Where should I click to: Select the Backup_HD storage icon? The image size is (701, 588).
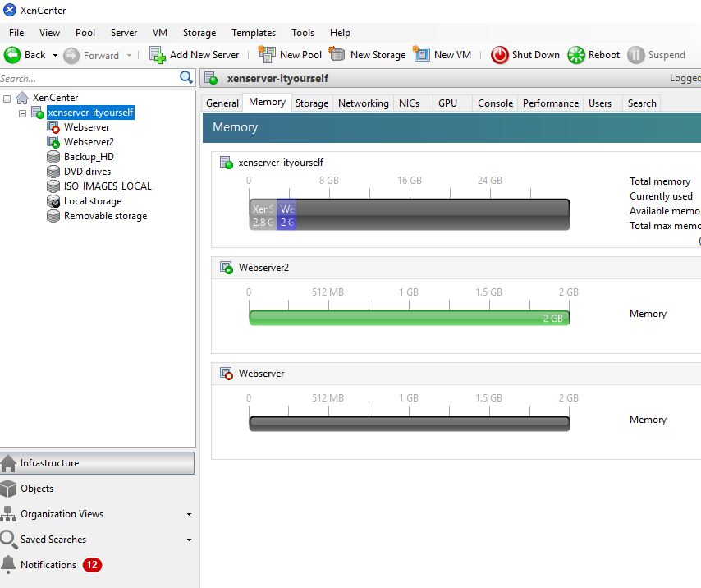(x=53, y=157)
